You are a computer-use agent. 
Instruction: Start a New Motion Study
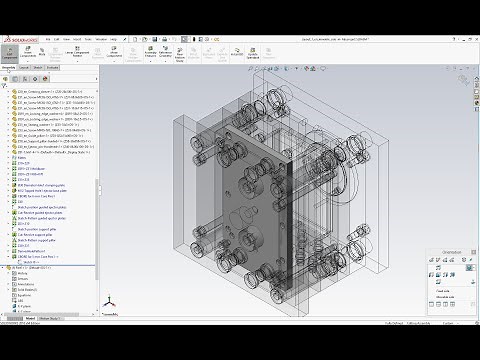pos(180,54)
